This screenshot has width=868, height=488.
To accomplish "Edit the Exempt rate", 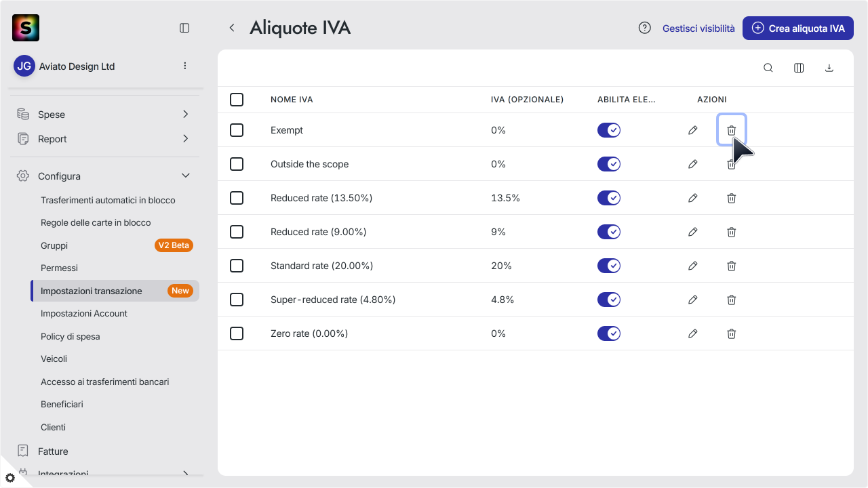I will point(692,130).
